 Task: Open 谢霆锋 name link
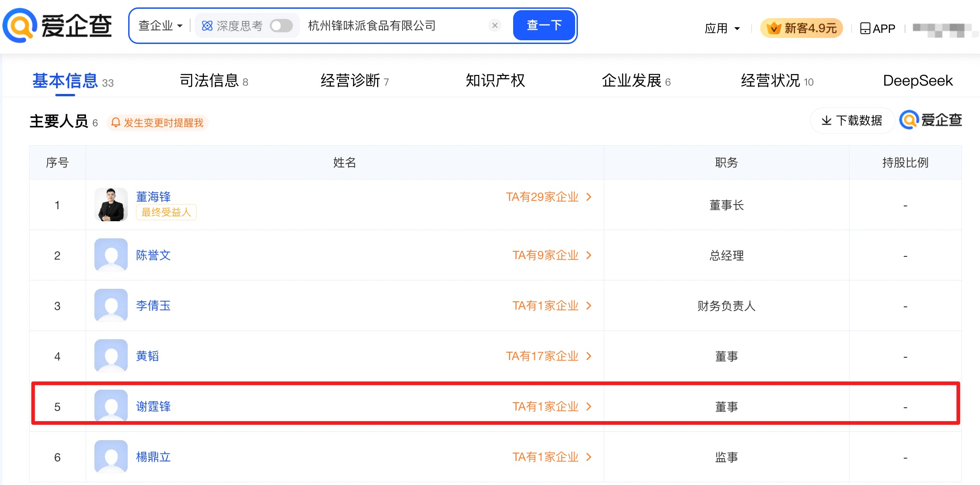click(153, 406)
